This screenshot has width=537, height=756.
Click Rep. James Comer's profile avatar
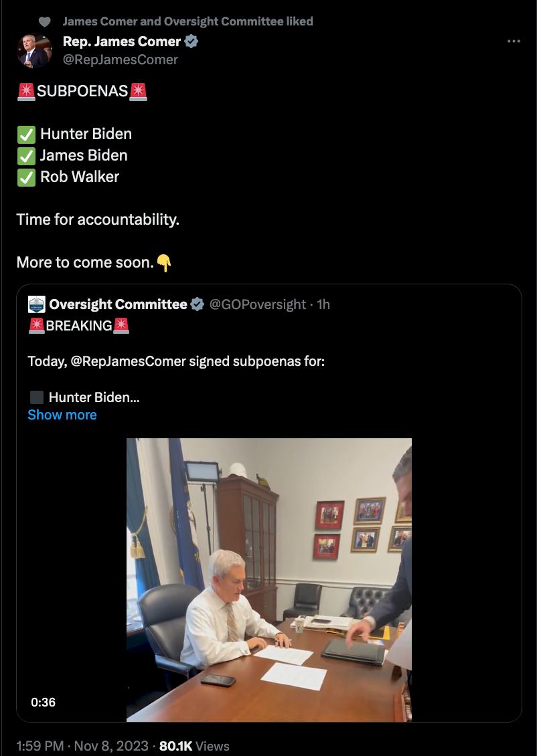34,50
